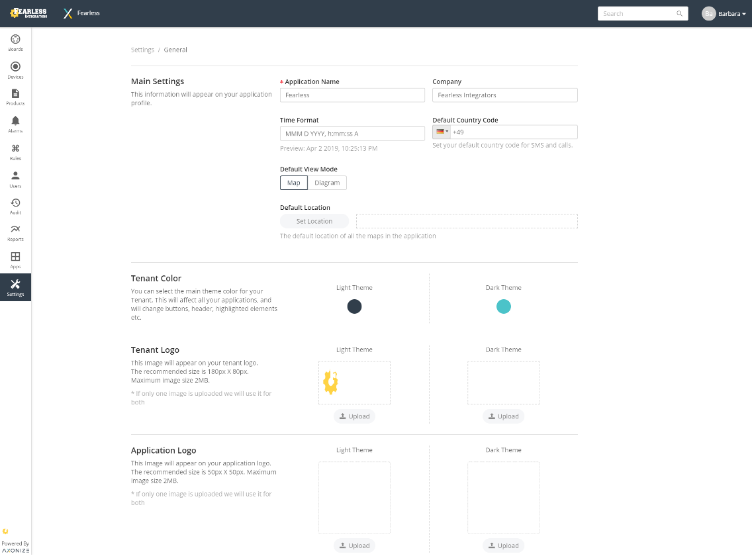The height and width of the screenshot is (560, 752).
Task: Expand the country flag code dropdown
Action: tap(442, 132)
